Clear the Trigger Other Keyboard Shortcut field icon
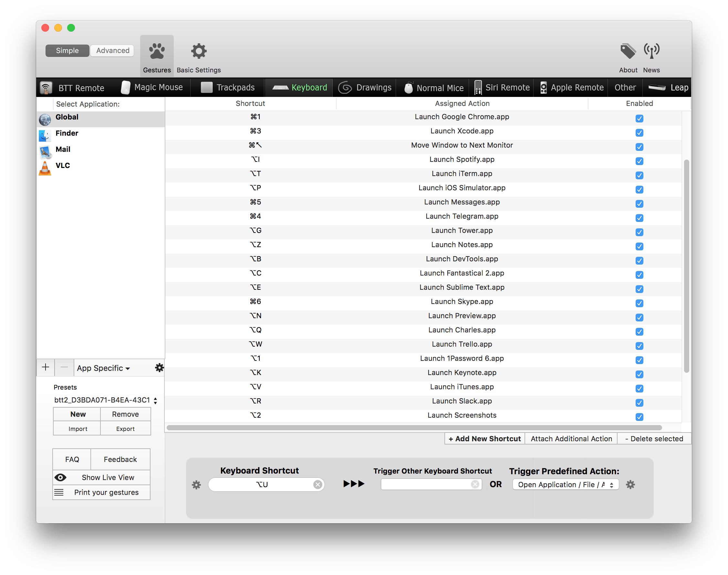The width and height of the screenshot is (728, 575). point(475,484)
